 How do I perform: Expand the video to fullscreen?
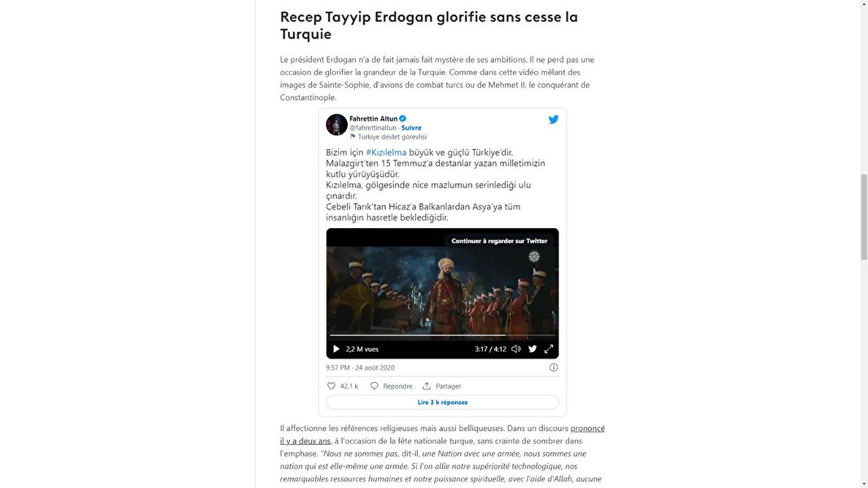[549, 349]
